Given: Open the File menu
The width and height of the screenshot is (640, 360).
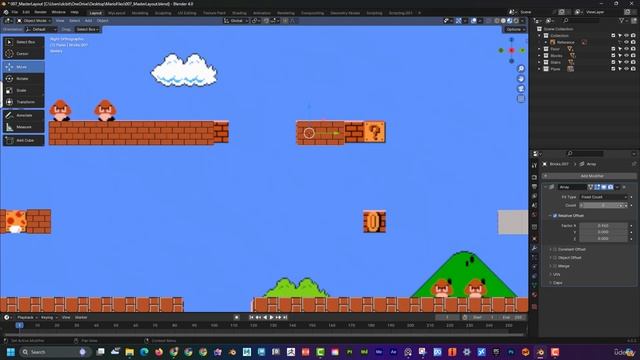Looking at the screenshot, I should (15, 12).
